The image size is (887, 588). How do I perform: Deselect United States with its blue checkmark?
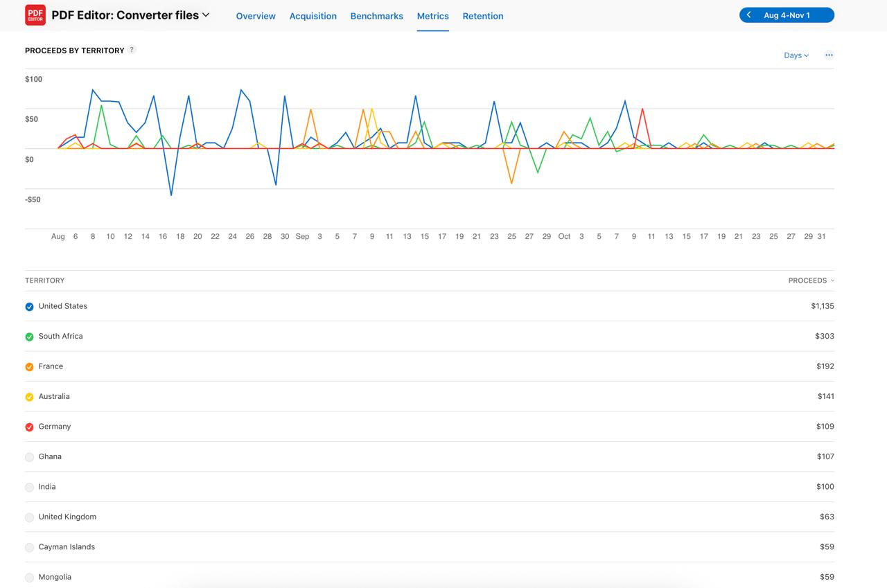pos(29,306)
